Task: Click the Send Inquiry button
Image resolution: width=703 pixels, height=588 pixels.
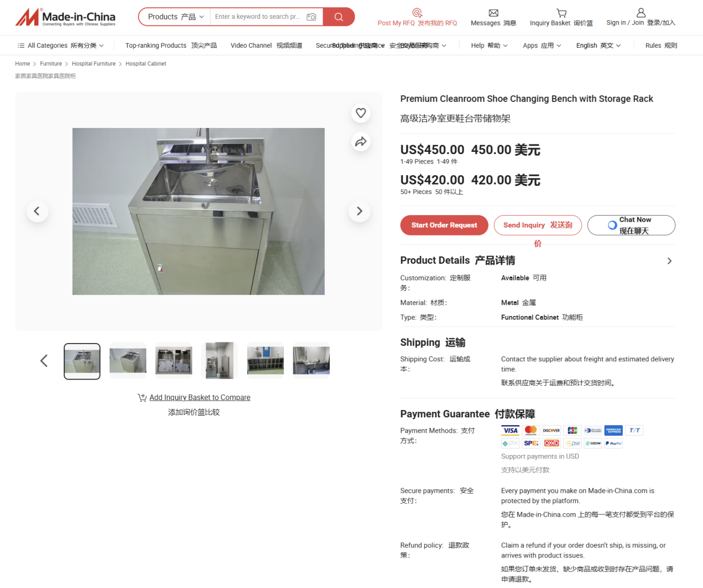Action: point(538,225)
